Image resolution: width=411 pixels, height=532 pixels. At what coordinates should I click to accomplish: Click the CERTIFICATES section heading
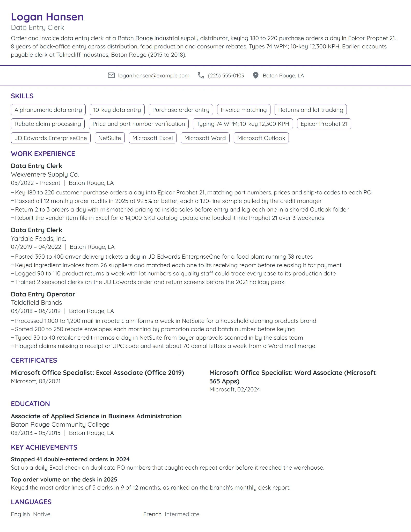click(34, 360)
